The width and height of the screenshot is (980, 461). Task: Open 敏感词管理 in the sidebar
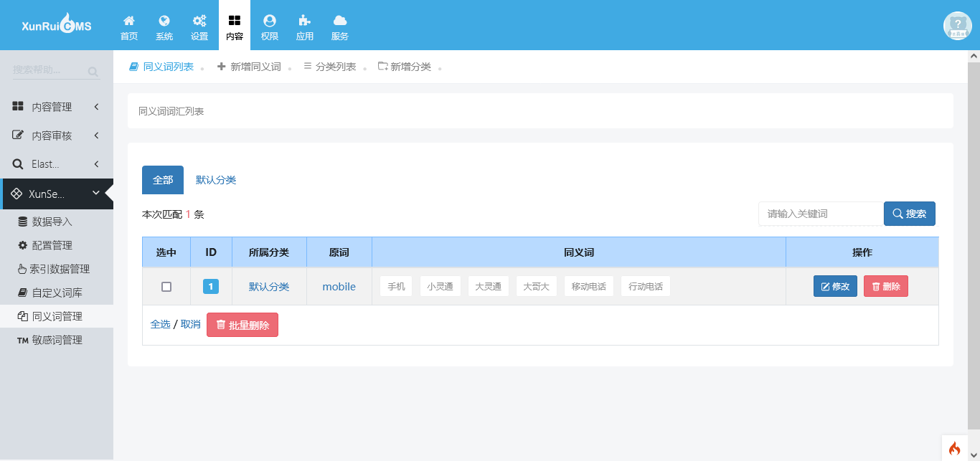point(57,340)
